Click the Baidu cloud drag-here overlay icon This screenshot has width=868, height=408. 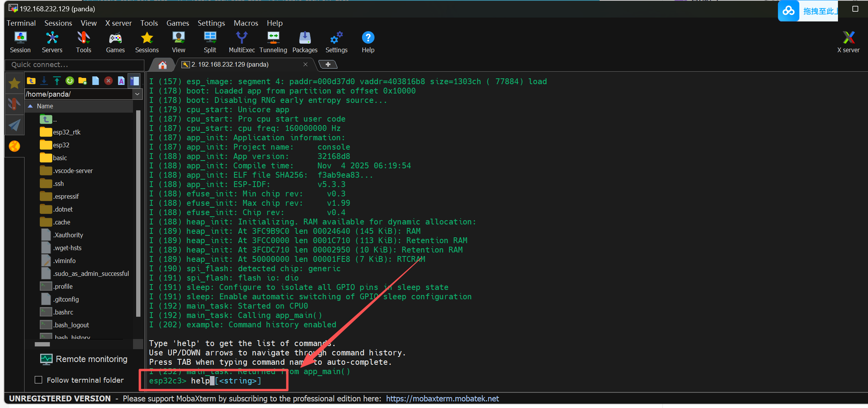click(x=788, y=11)
